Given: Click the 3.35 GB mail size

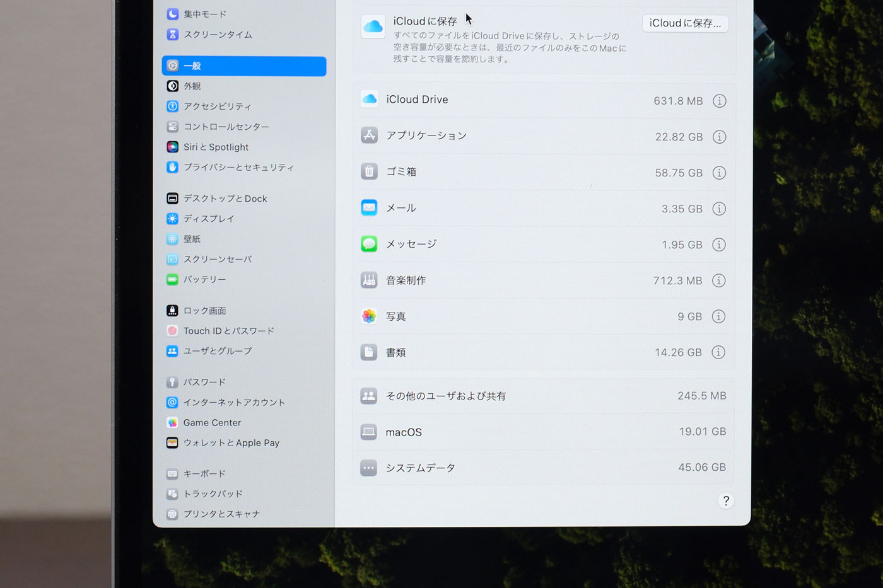Looking at the screenshot, I should tap(682, 209).
